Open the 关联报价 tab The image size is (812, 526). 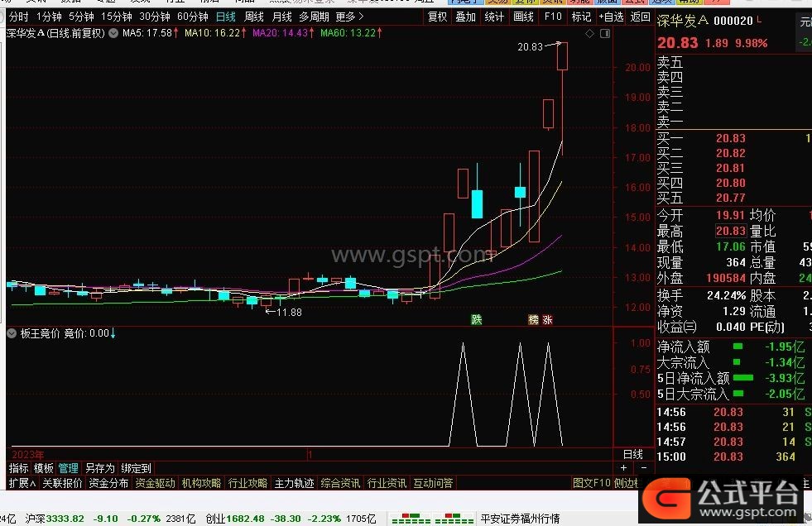(63, 483)
